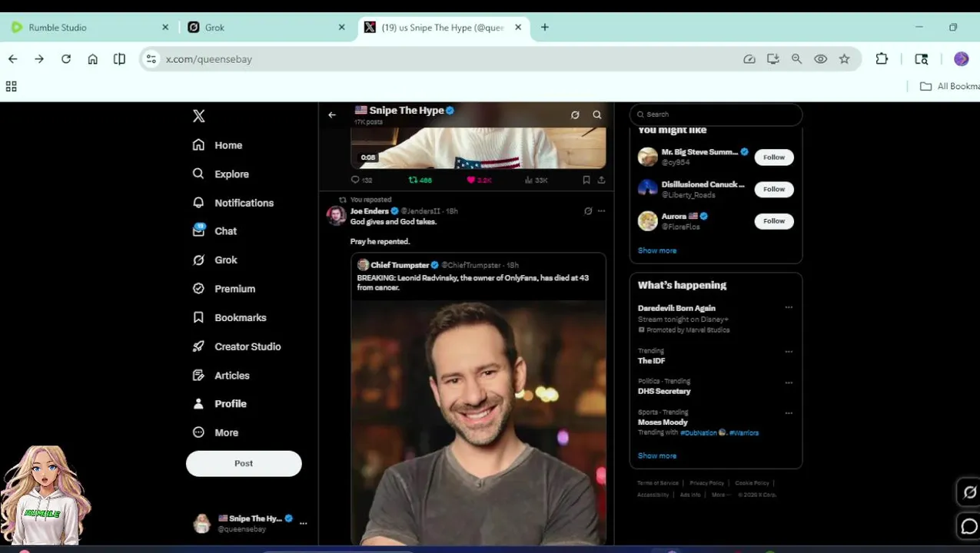
Task: Click the share icon on the video post
Action: [601, 180]
